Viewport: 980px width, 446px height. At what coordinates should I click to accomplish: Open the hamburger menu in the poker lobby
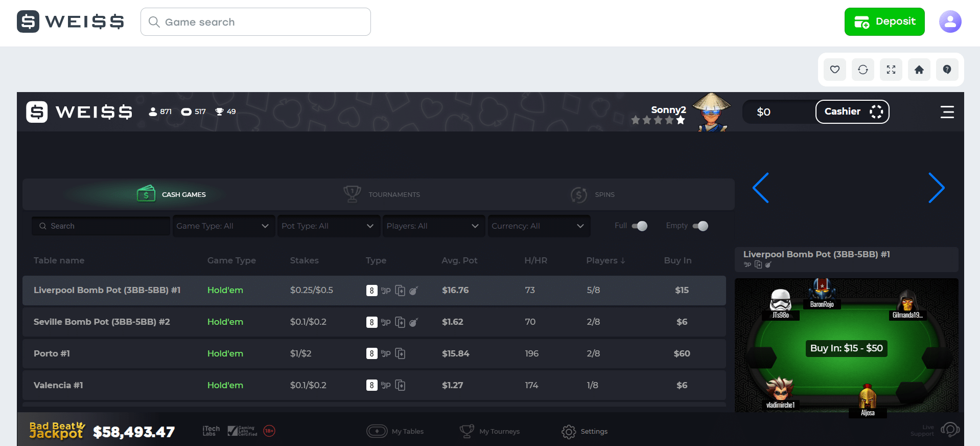click(947, 112)
